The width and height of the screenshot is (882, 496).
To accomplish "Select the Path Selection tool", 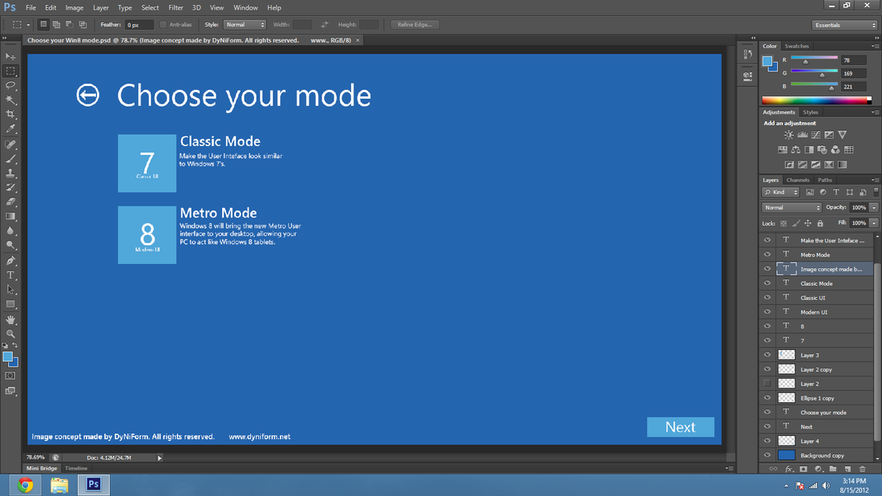I will [x=11, y=290].
